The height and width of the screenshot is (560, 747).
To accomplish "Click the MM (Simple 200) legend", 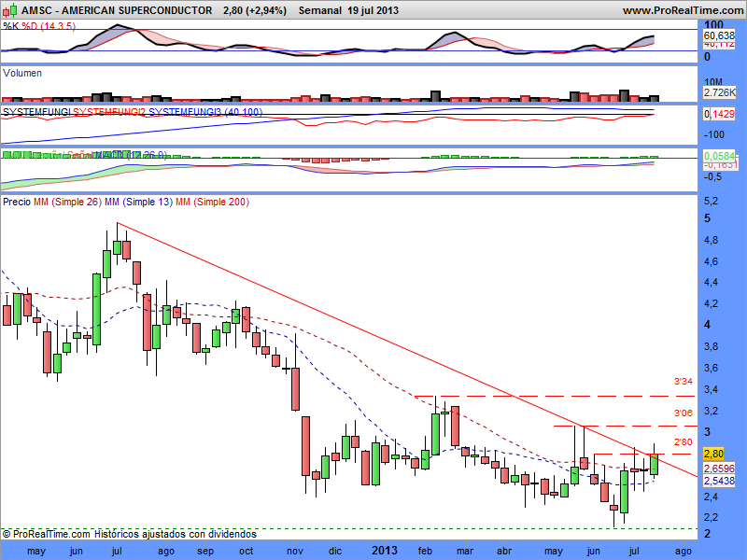I will coord(212,202).
